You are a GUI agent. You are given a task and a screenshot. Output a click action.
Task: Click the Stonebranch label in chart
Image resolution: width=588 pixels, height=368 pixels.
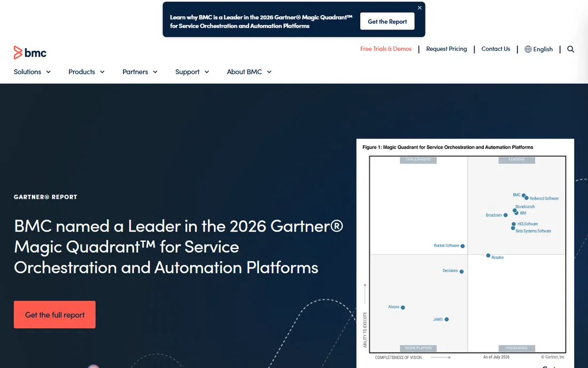(x=524, y=206)
